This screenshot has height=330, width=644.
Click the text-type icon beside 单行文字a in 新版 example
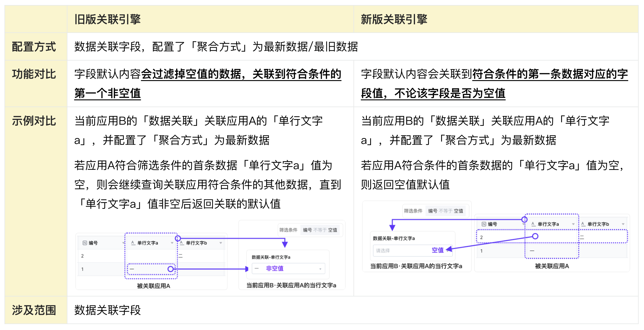point(533,224)
